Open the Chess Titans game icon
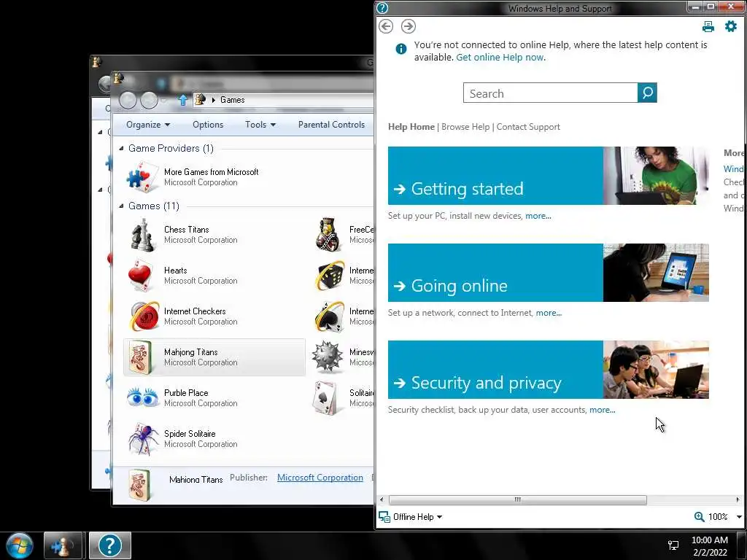This screenshot has width=747, height=560. click(x=142, y=235)
